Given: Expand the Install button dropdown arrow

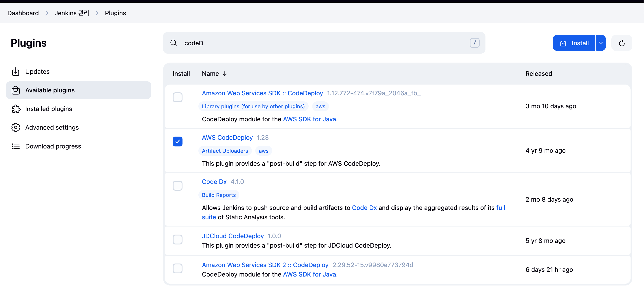Looking at the screenshot, I should [x=601, y=43].
